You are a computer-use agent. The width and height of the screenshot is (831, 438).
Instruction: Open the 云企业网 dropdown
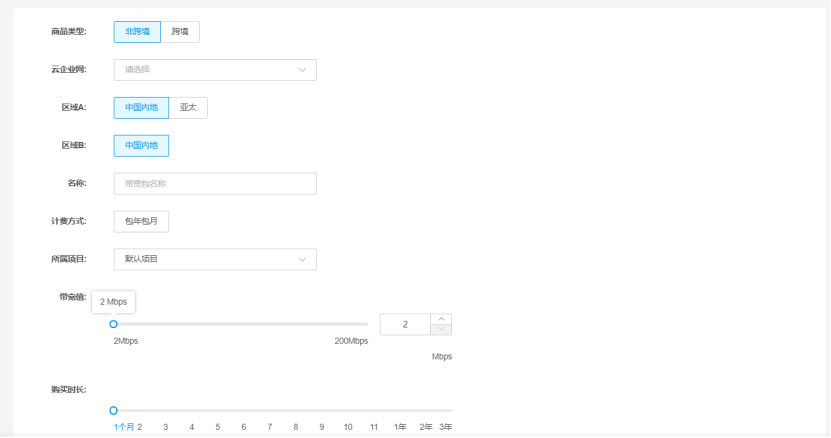[x=215, y=70]
